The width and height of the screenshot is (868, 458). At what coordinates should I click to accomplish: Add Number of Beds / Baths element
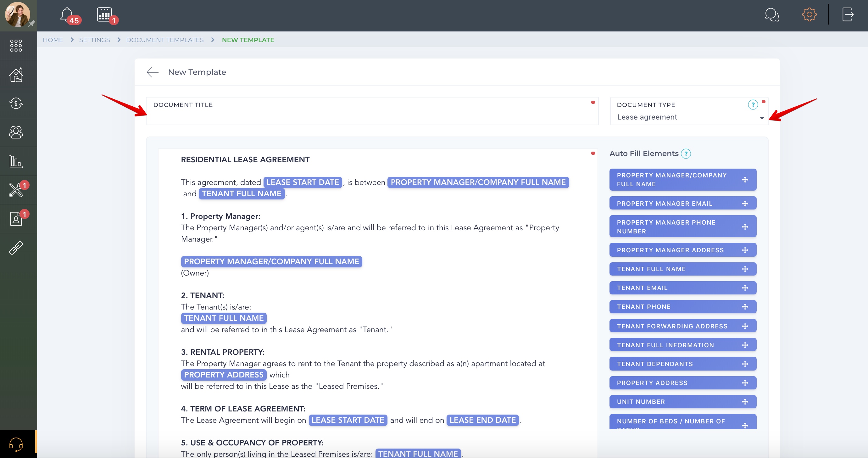683,422
